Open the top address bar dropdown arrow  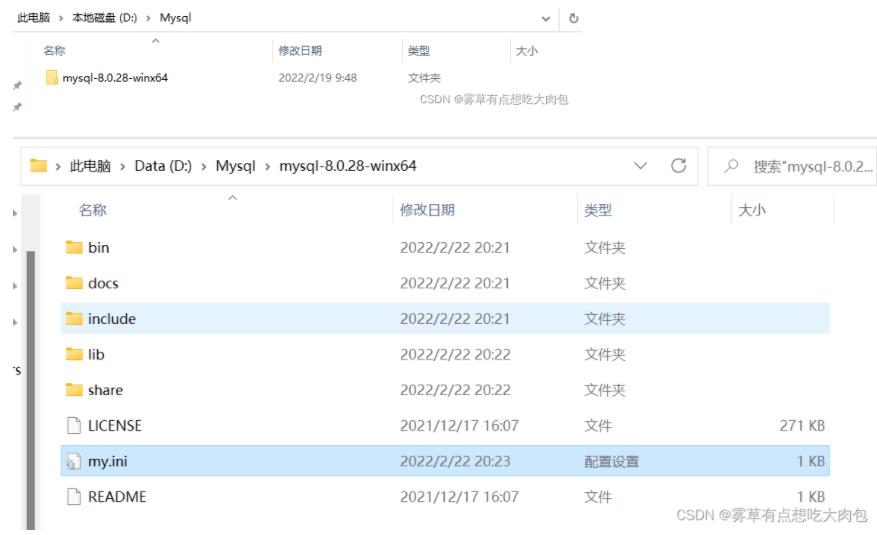tap(546, 19)
